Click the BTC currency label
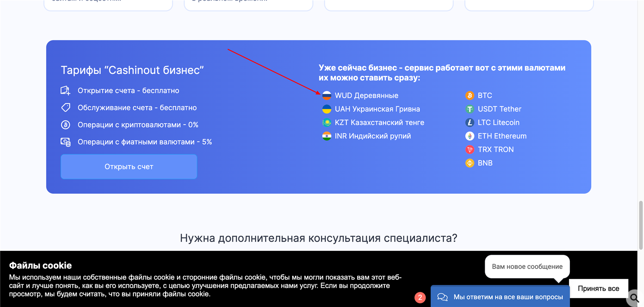This screenshot has width=644, height=307. click(x=485, y=96)
